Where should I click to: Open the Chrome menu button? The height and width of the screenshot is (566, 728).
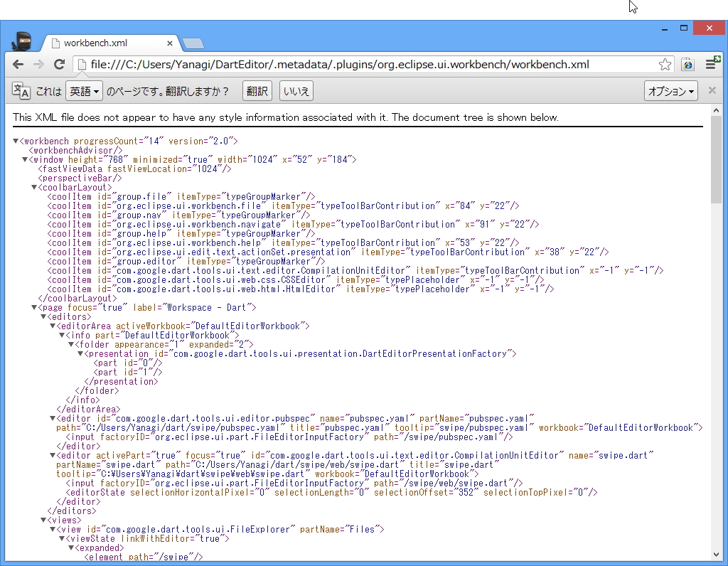pos(711,63)
